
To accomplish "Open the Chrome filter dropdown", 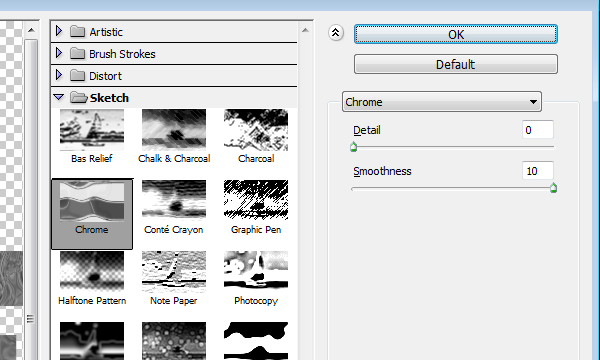I will [x=442, y=102].
